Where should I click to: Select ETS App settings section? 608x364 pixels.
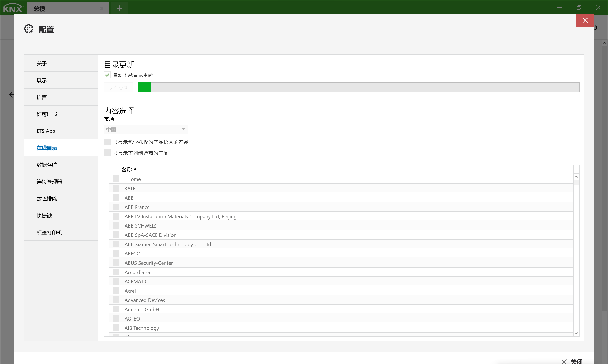(46, 131)
